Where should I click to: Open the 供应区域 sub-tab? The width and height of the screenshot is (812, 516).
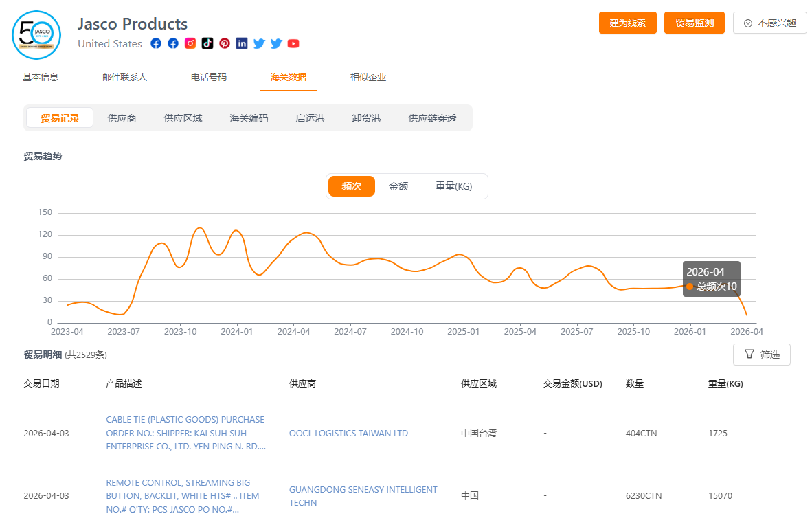[x=183, y=118]
